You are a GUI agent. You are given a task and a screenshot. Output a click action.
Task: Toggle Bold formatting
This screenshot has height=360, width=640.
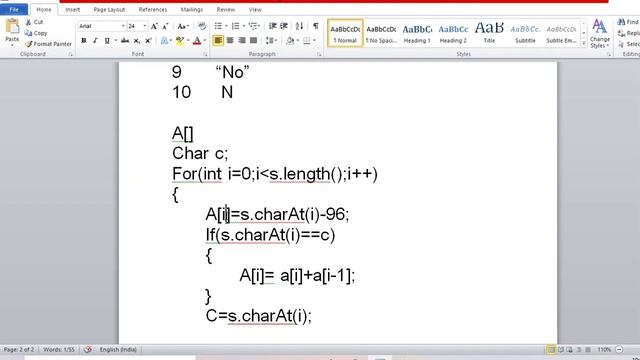click(x=84, y=40)
